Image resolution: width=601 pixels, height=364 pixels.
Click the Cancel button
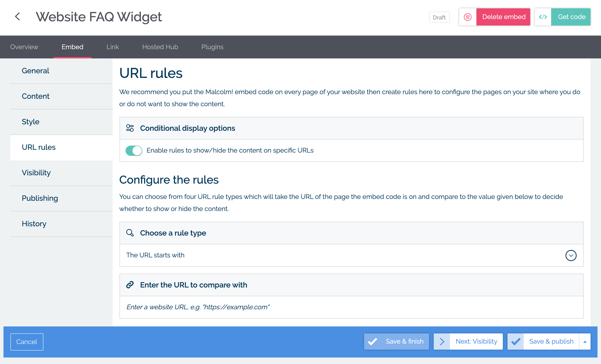pyautogui.click(x=27, y=342)
